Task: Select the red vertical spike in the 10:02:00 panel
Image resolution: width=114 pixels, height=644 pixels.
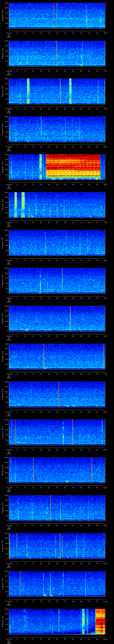Action: [57, 53]
